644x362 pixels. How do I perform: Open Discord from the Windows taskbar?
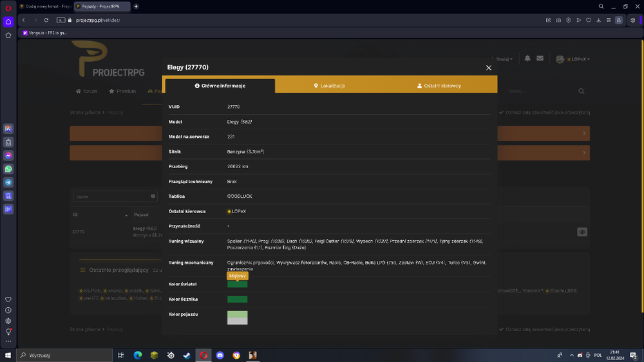220,355
